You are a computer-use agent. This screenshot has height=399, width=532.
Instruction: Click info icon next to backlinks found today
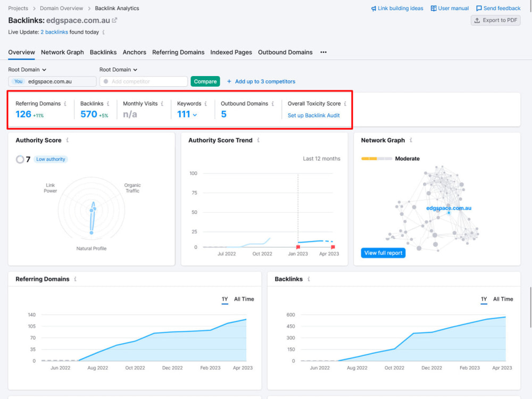pos(104,32)
